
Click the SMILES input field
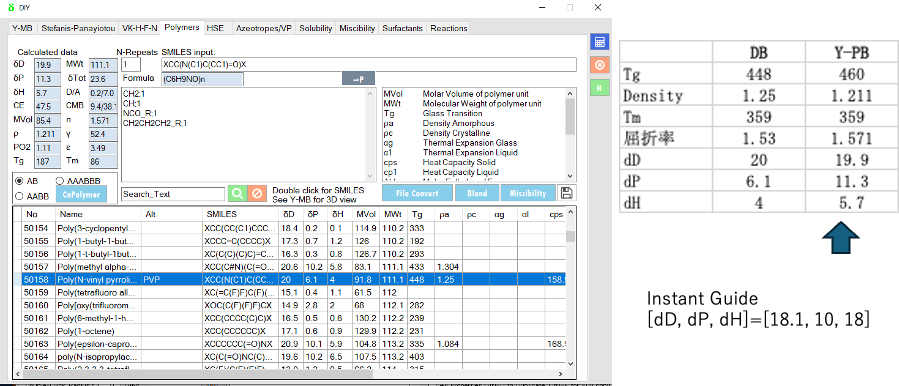pos(369,64)
